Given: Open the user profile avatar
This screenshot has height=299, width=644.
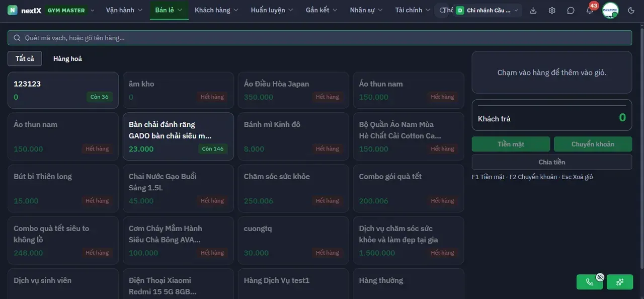Looking at the screenshot, I should [610, 10].
